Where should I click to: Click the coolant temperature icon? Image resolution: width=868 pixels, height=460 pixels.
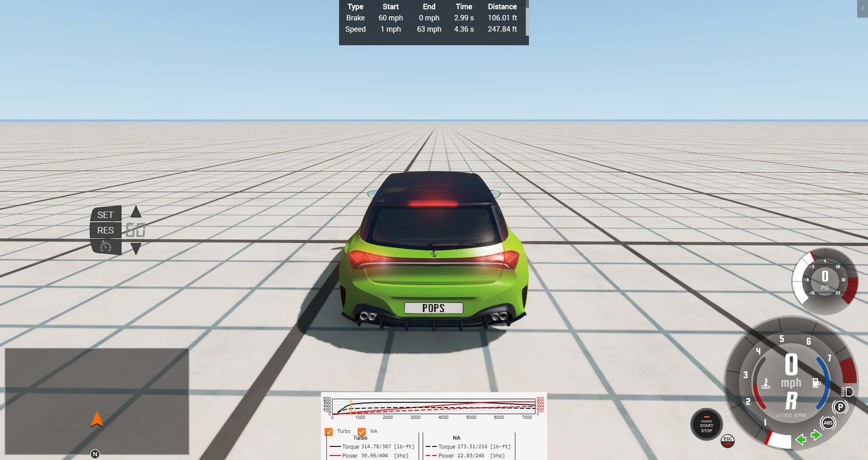(766, 383)
